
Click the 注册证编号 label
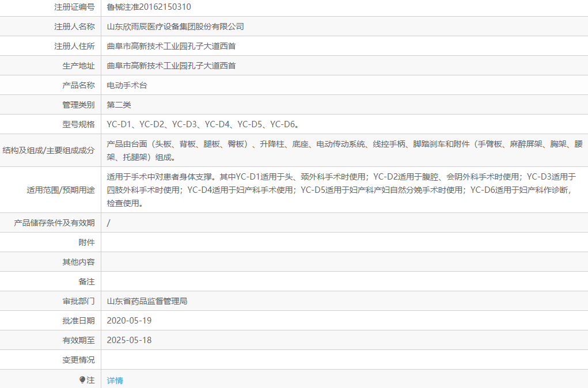[74, 7]
